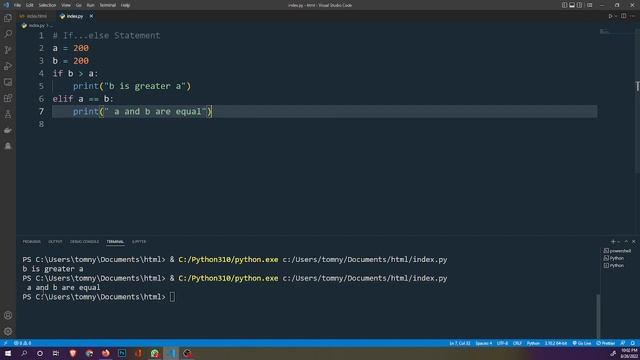Select the index.py editor tab
The height and width of the screenshot is (360, 640).
(x=75, y=16)
